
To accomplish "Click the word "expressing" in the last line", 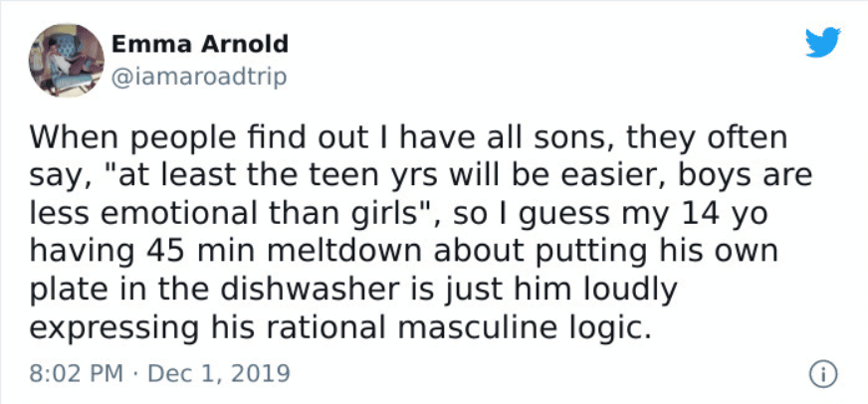I will click(113, 329).
